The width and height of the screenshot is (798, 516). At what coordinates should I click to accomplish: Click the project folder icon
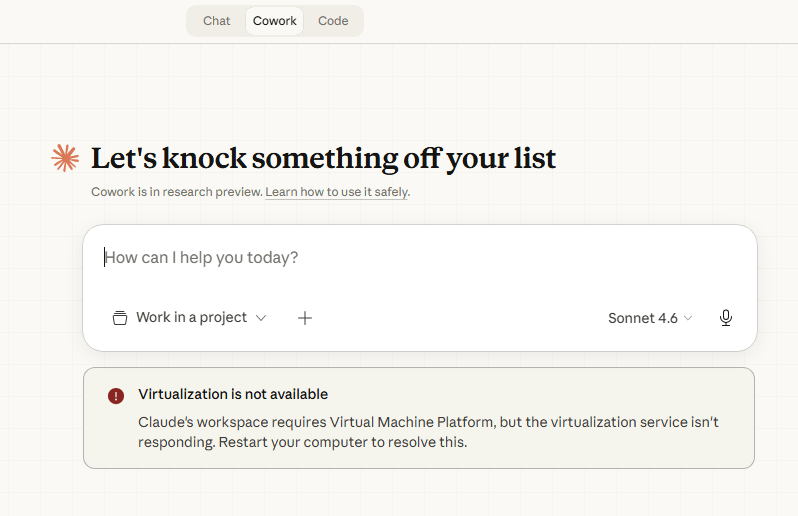[120, 318]
